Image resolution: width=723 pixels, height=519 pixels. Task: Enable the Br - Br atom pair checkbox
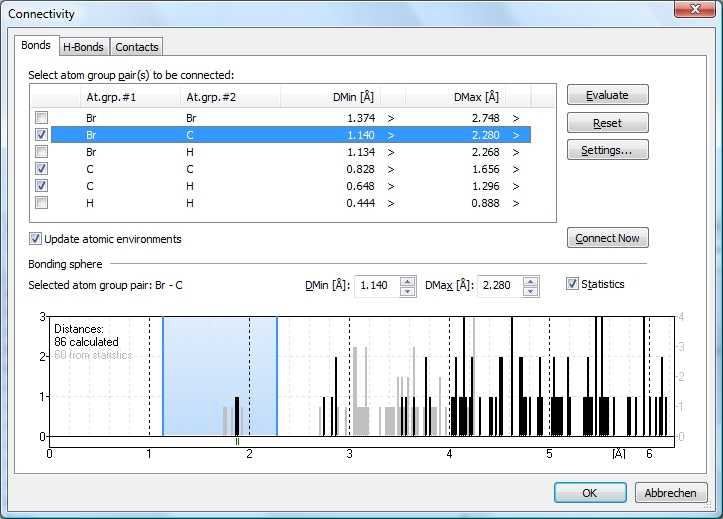coord(41,118)
